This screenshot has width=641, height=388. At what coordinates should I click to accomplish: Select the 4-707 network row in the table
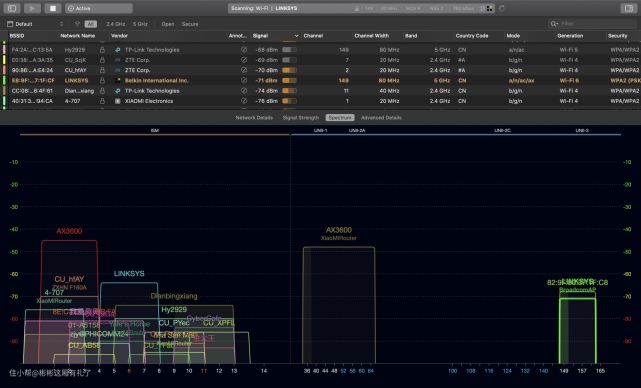click(x=320, y=101)
